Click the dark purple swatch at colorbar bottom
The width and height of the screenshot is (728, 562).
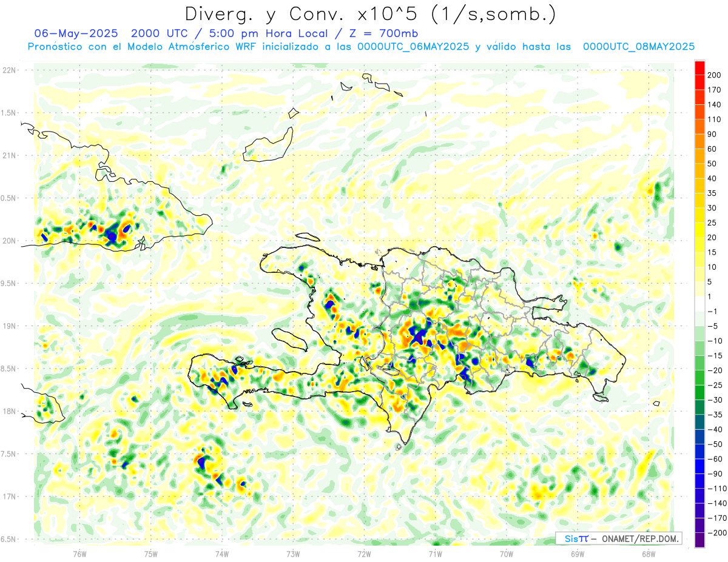[x=699, y=540]
